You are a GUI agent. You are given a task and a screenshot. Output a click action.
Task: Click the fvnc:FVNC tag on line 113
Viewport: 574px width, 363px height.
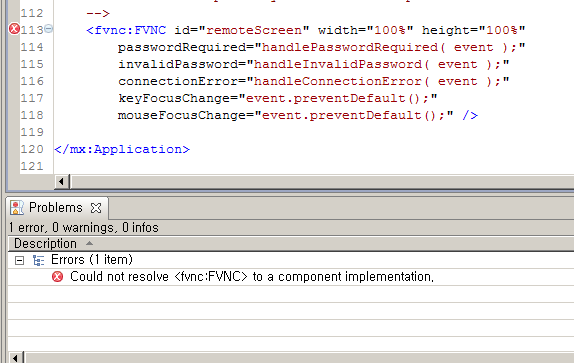click(126, 30)
